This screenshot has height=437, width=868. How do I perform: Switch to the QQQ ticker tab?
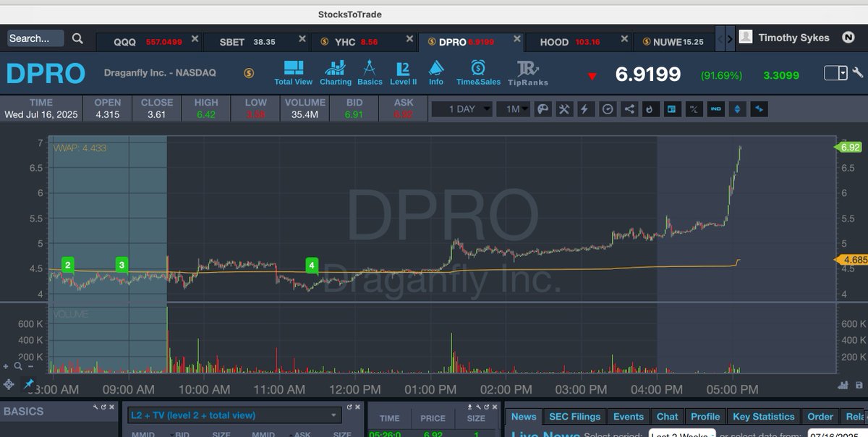tap(148, 42)
